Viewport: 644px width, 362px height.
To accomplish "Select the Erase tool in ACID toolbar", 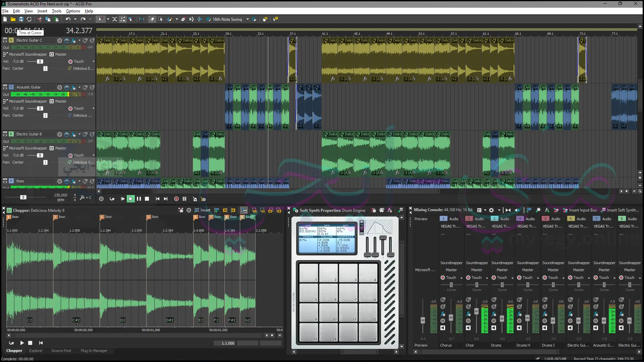I will point(183,19).
